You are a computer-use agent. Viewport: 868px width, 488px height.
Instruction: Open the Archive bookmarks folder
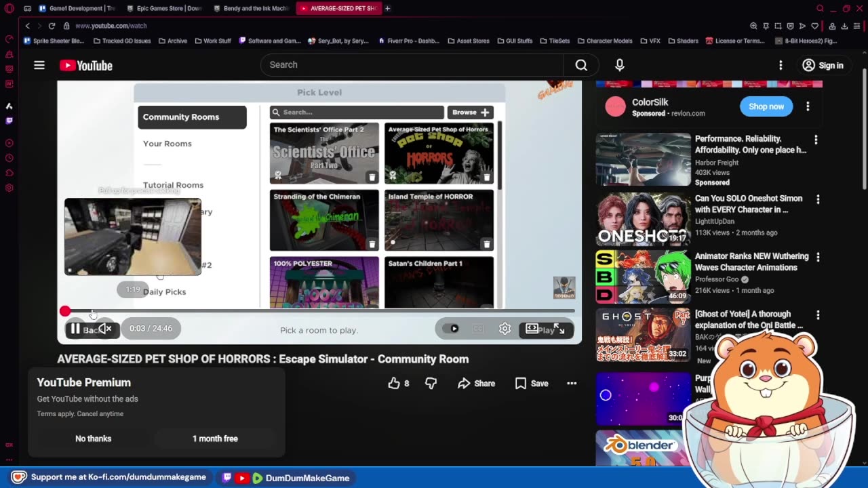(173, 41)
